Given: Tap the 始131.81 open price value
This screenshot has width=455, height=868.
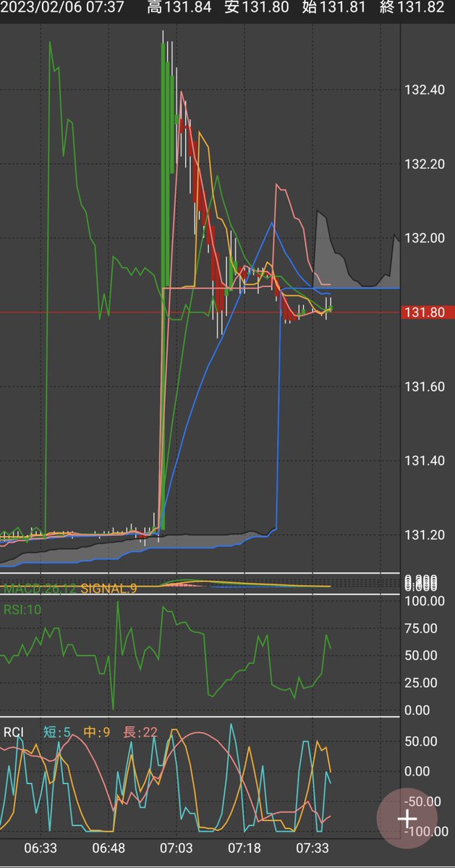Looking at the screenshot, I should point(333,8).
